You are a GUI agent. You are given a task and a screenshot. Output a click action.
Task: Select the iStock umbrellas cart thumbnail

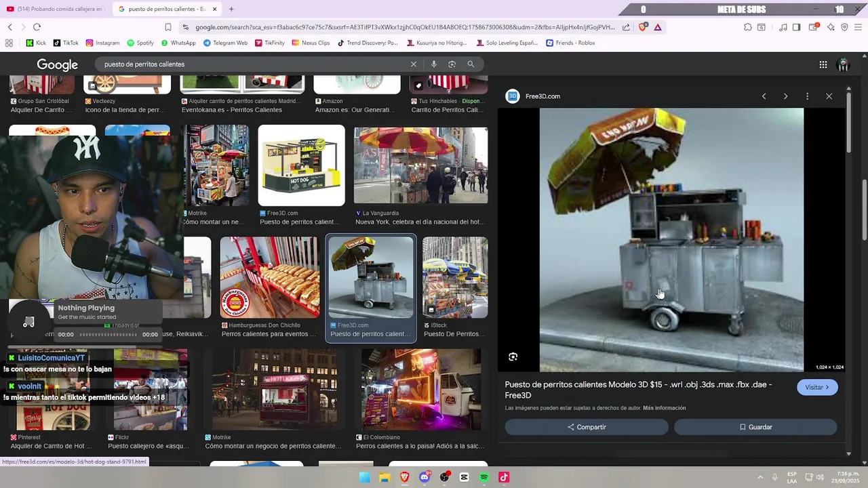[x=455, y=277]
